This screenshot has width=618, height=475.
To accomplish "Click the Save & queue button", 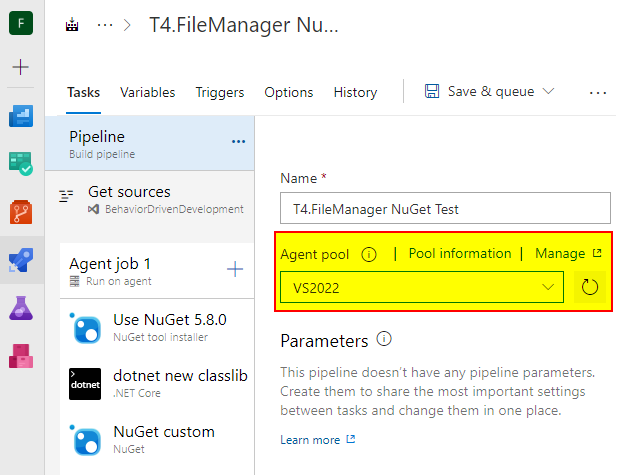I will point(490,91).
